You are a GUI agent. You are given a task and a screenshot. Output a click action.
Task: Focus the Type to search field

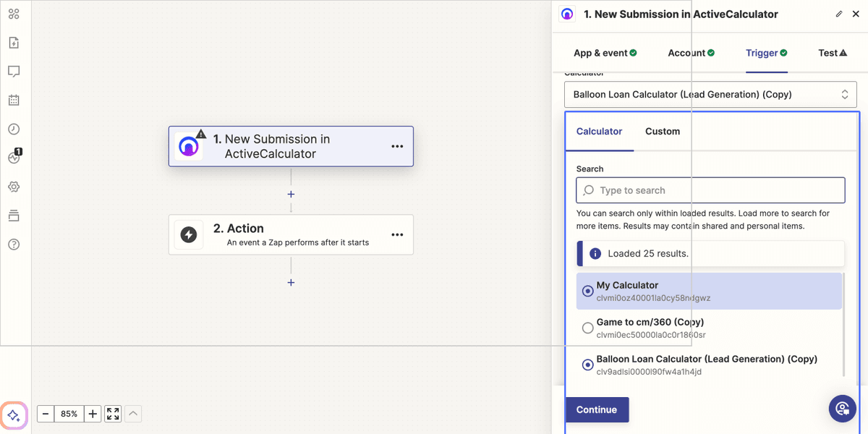[710, 190]
